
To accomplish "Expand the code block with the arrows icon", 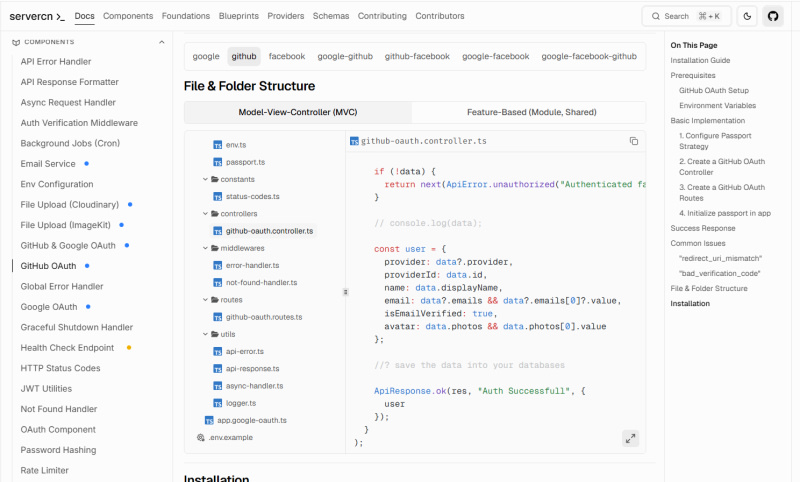I will click(631, 438).
